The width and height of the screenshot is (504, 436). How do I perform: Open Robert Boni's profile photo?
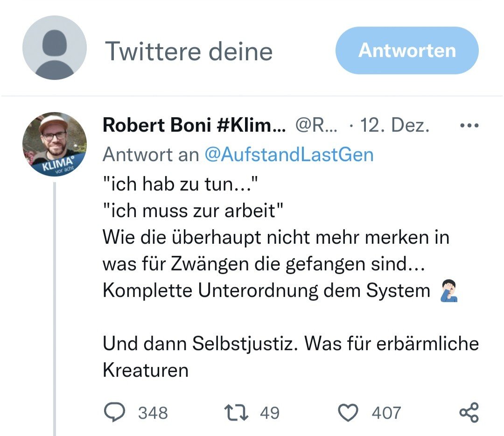click(x=55, y=144)
